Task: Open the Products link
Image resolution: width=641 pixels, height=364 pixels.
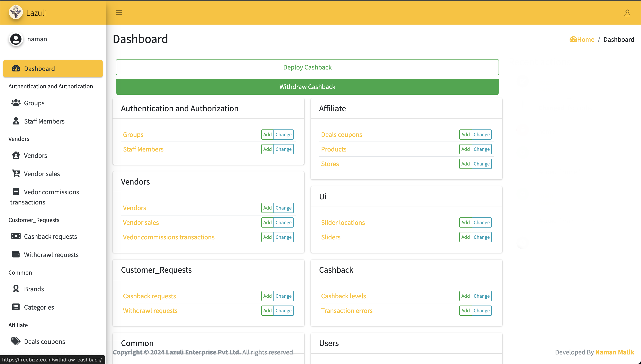Action: (334, 149)
